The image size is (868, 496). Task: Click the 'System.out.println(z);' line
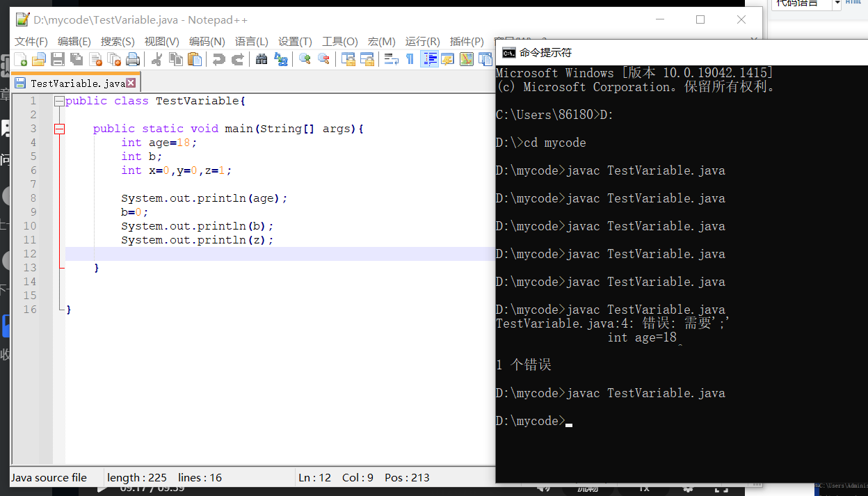click(x=198, y=240)
